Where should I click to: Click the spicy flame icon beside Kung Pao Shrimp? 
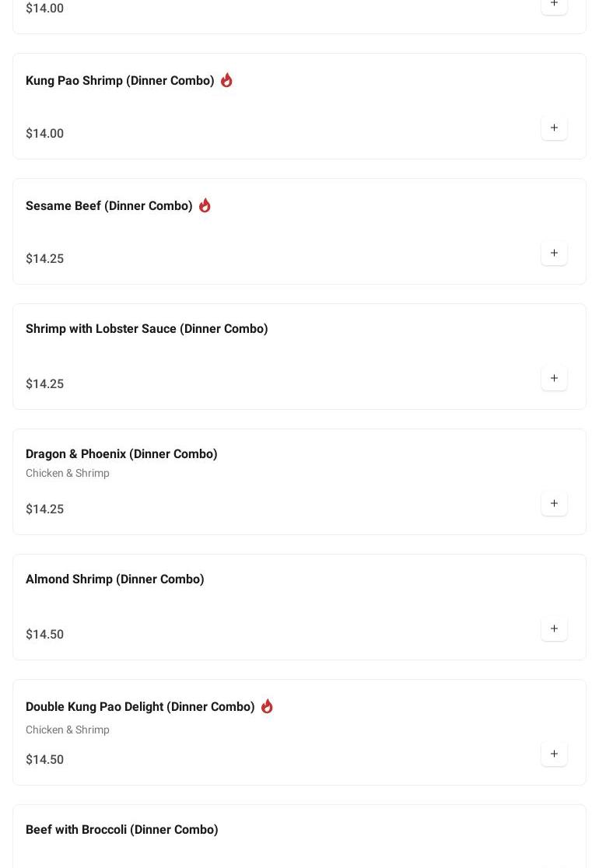(226, 80)
